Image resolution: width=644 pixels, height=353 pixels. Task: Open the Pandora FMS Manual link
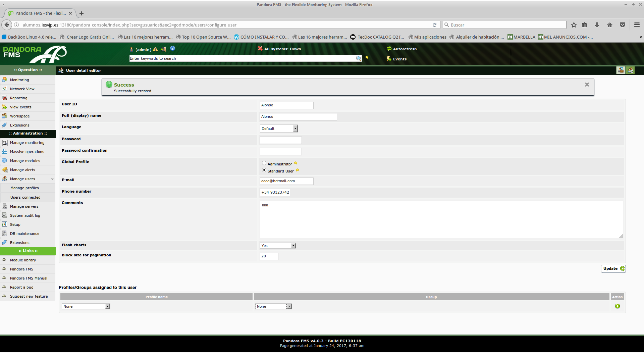(x=29, y=279)
